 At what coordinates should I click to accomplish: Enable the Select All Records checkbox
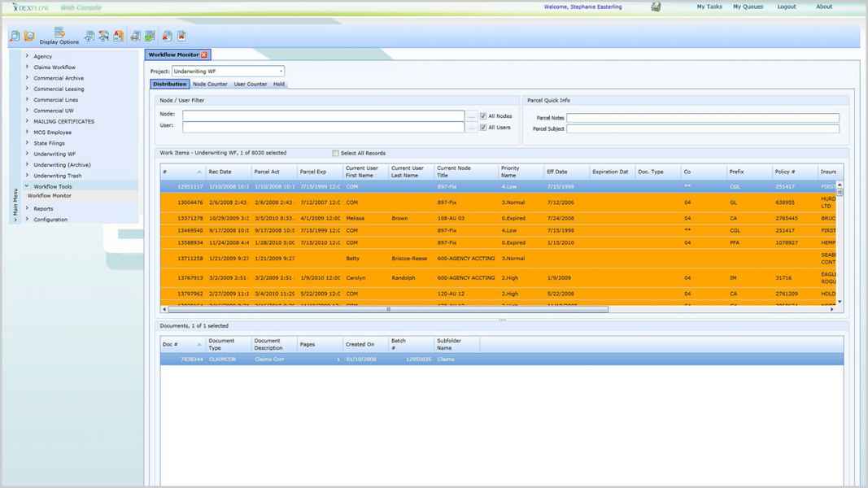(x=335, y=153)
